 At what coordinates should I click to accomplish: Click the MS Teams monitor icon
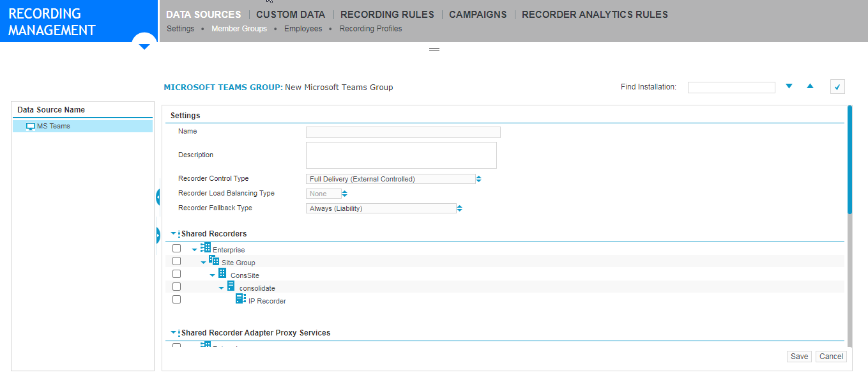click(x=31, y=127)
